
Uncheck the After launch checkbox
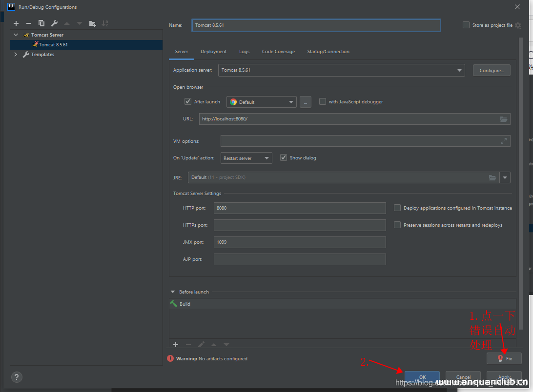coord(188,102)
